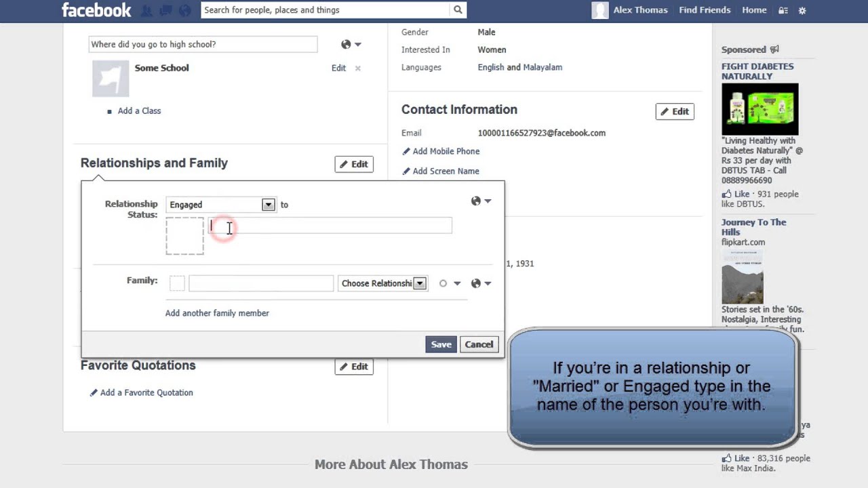Screen dimensions: 868x488
Task: Click the Male gender value
Action: [x=486, y=32]
